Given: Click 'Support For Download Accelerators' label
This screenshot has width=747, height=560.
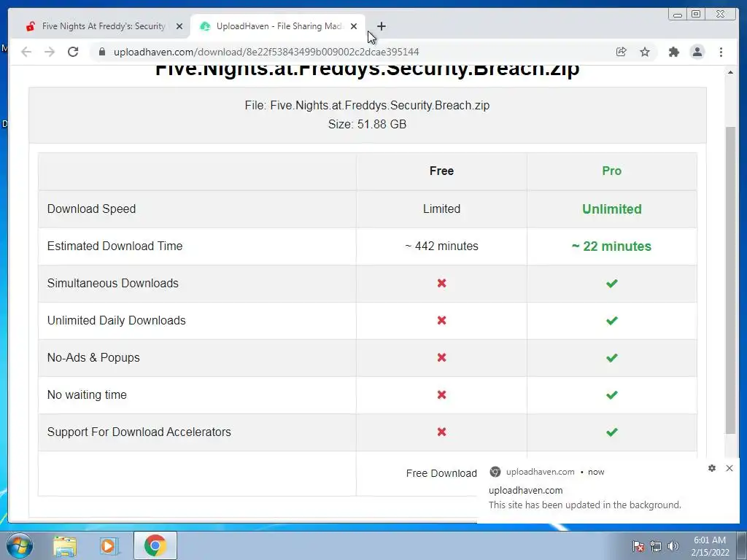Looking at the screenshot, I should click(x=139, y=432).
